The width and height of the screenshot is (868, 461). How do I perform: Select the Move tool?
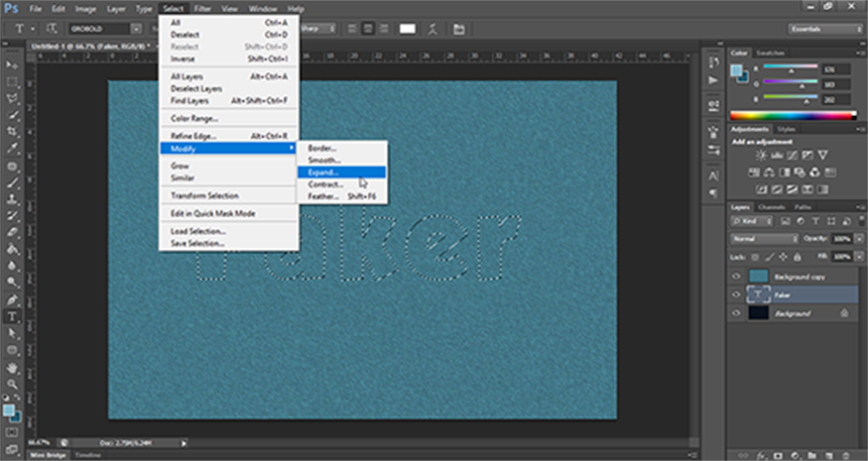[x=12, y=65]
